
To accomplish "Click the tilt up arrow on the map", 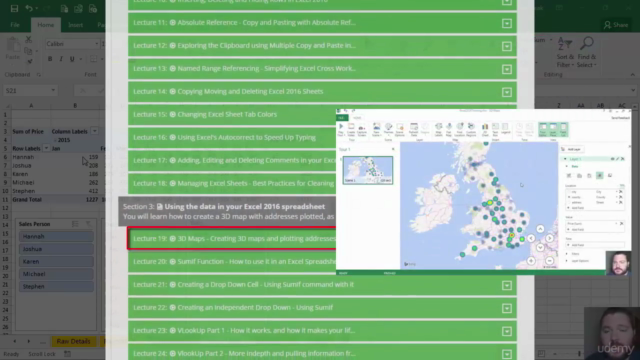I will pos(540,229).
